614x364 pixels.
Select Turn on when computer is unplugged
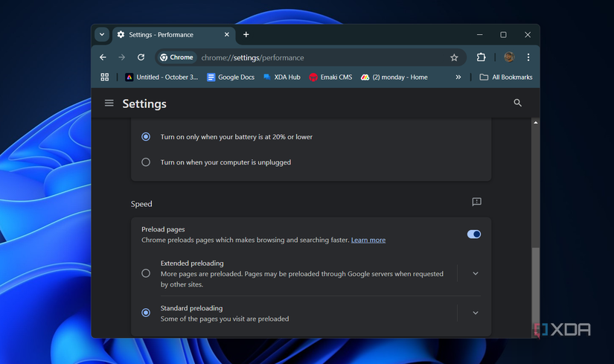146,162
